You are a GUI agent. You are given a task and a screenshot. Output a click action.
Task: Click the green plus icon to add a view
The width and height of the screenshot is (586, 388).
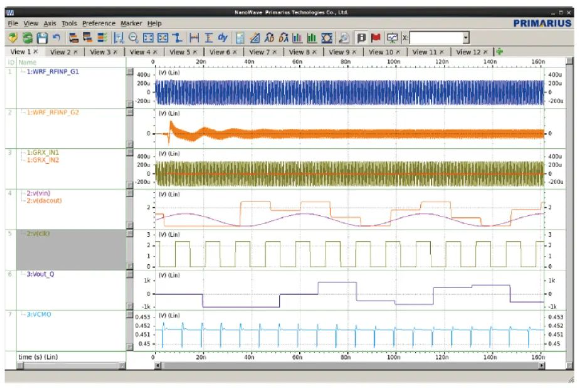(499, 52)
